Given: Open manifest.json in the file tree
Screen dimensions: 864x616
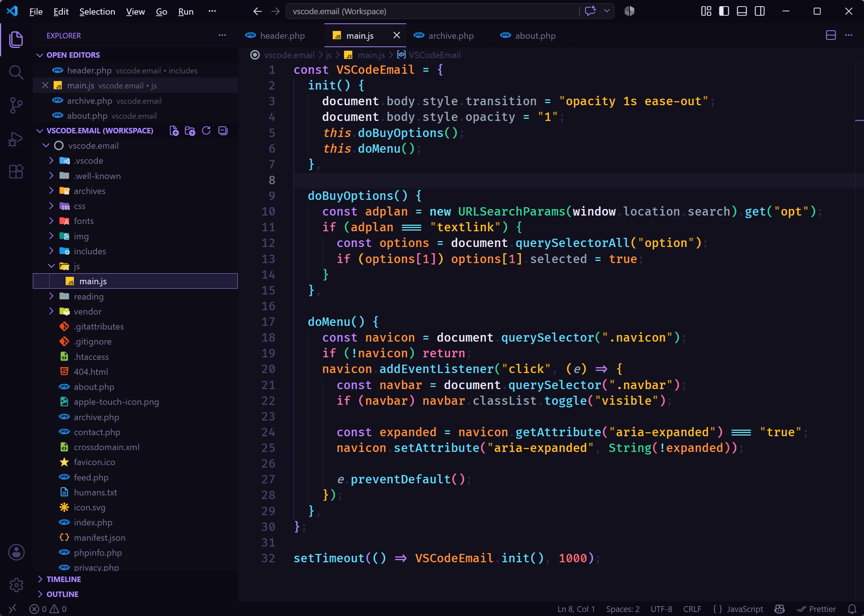Looking at the screenshot, I should pyautogui.click(x=136, y=537).
